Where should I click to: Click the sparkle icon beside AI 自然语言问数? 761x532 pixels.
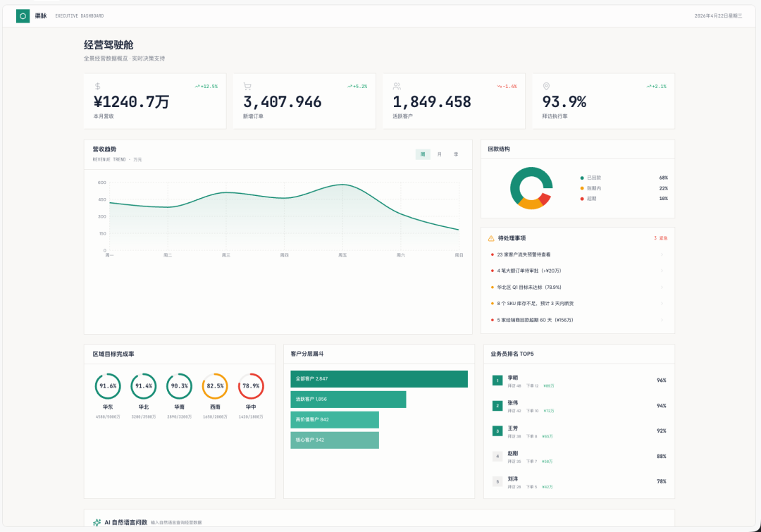[97, 522]
